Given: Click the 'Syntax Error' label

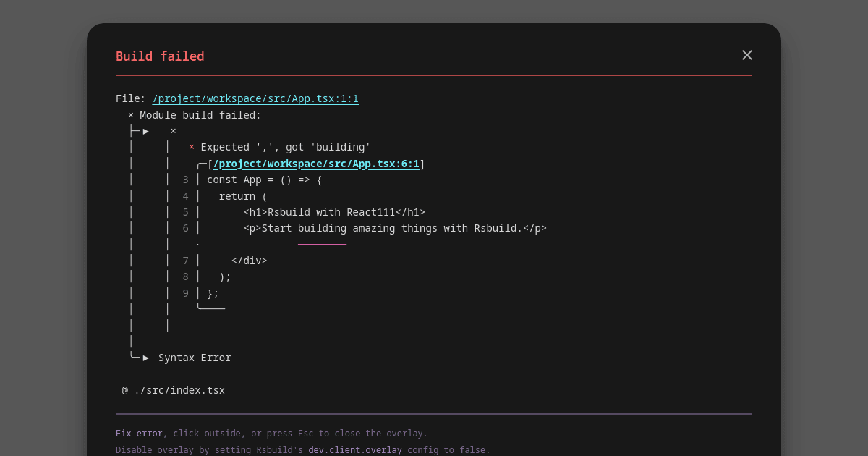Looking at the screenshot, I should [194, 358].
